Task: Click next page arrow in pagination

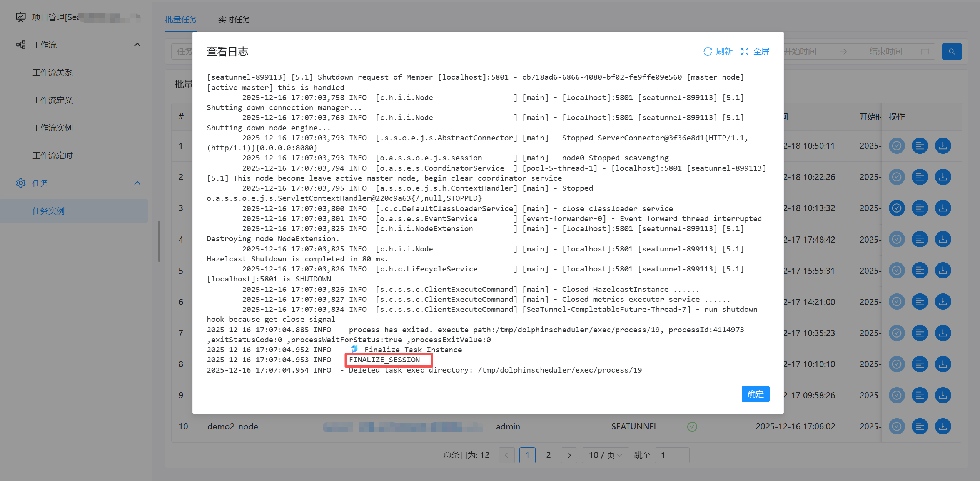Action: 569,455
